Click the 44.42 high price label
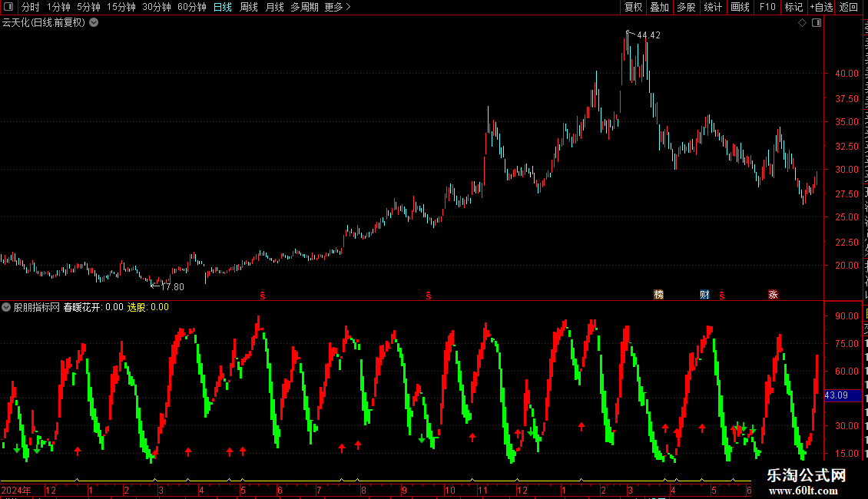This screenshot has width=868, height=499. (x=648, y=35)
